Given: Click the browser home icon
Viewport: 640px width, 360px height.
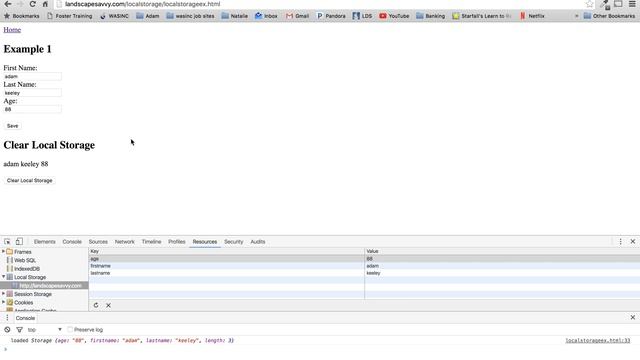Looking at the screenshot, I should pos(45,4).
